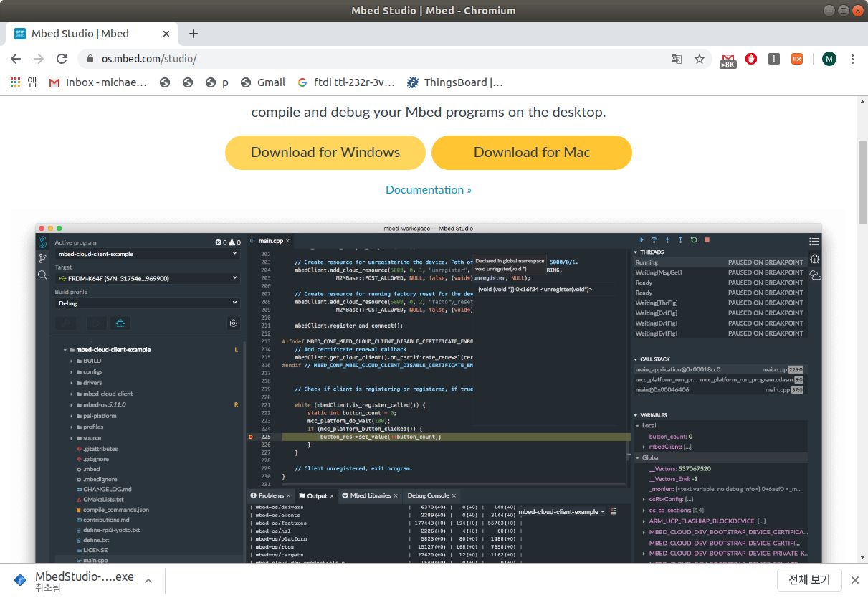Click the debug bug icon in right sidebar
This screenshot has height=598, width=868.
pyautogui.click(x=814, y=259)
